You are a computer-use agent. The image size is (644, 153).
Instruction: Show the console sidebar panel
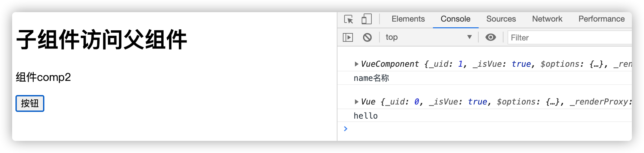tap(348, 37)
